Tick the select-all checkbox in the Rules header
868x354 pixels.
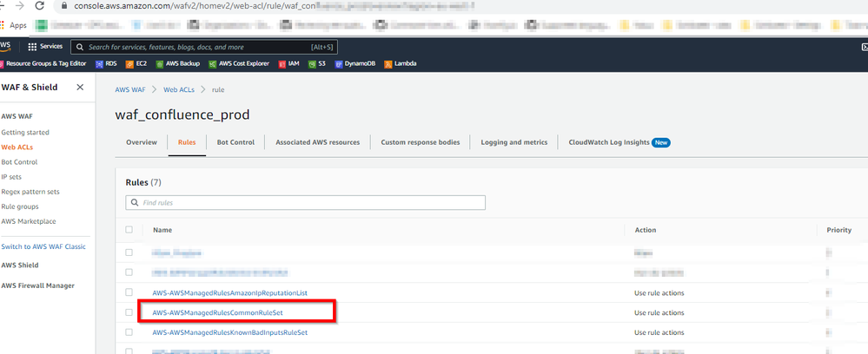coord(129,230)
